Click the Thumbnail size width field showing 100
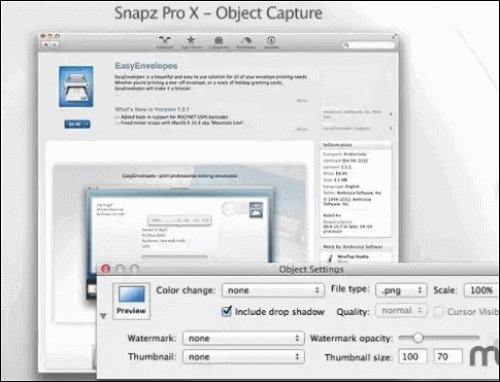The image size is (500, 382). click(413, 357)
